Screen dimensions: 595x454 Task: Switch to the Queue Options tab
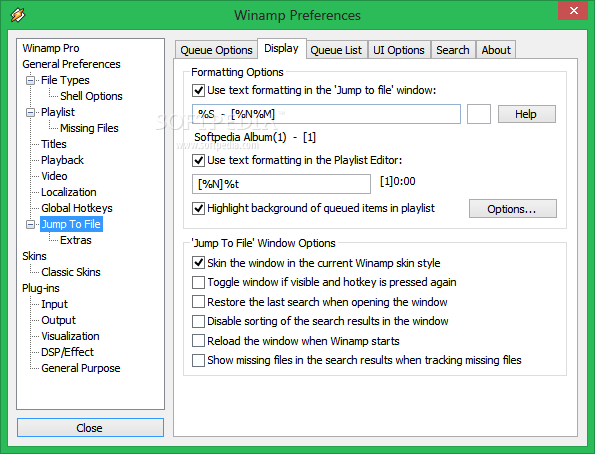216,50
